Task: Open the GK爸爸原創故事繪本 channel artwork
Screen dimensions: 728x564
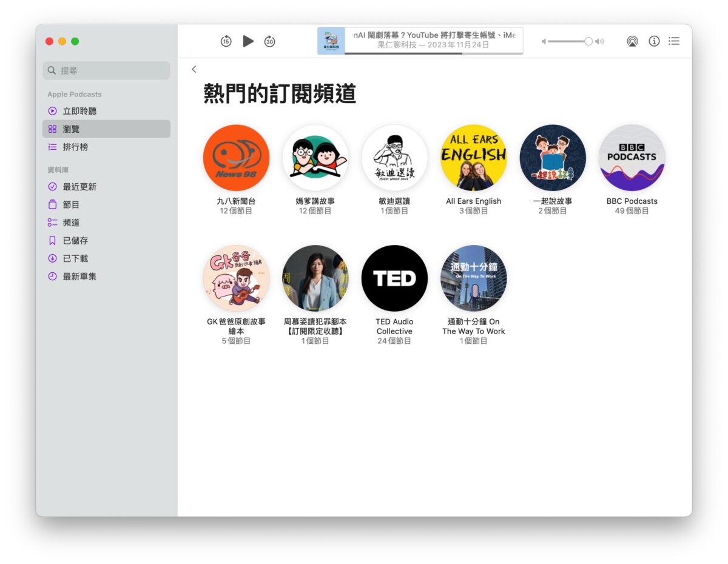Action: (236, 278)
